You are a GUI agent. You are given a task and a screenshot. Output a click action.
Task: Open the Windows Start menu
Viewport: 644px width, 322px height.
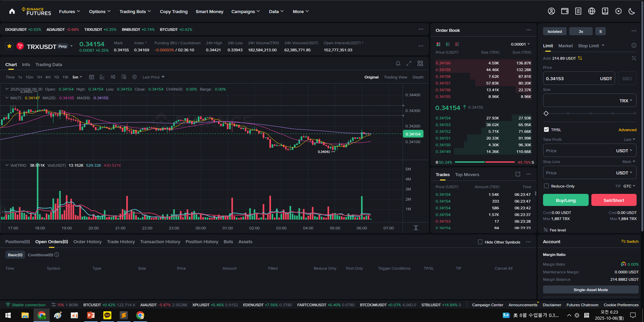click(8, 315)
